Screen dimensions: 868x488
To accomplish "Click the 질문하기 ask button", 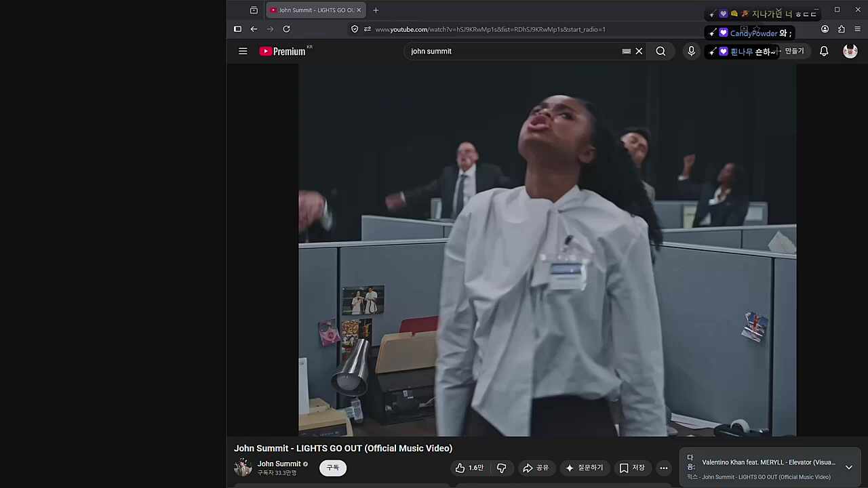I will point(585,468).
